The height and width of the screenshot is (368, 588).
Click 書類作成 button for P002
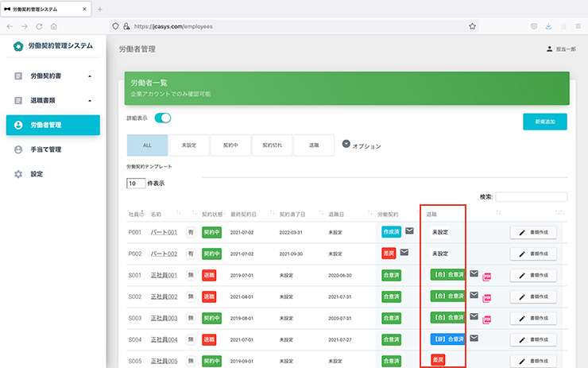[x=533, y=254]
